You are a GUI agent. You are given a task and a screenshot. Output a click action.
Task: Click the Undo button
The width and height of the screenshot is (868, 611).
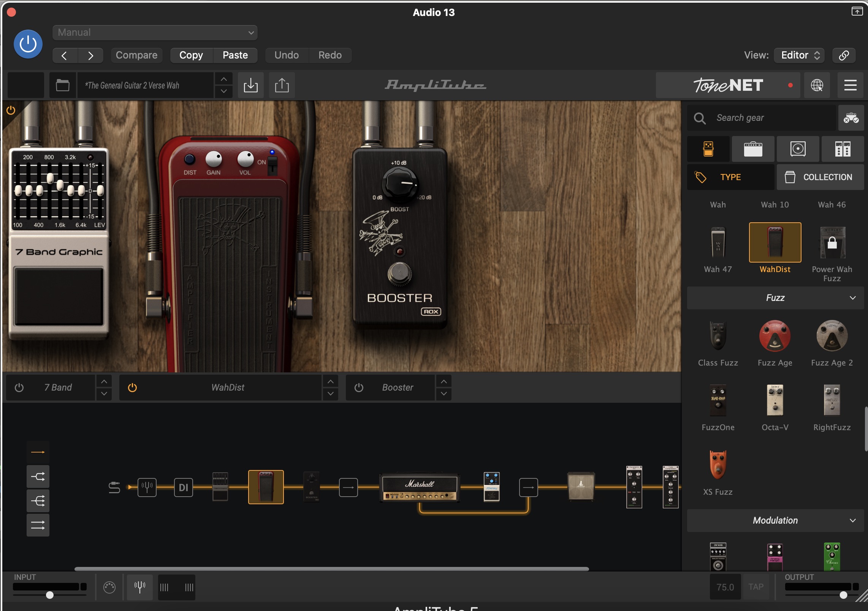287,55
